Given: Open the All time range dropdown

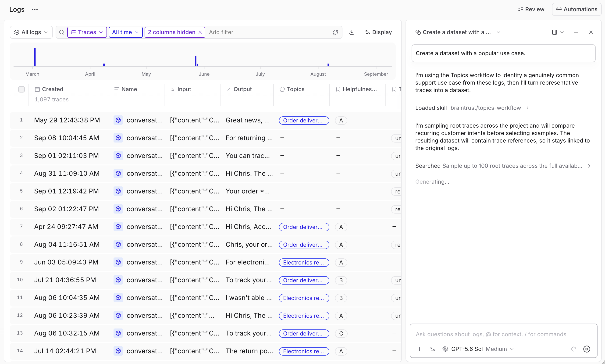Looking at the screenshot, I should 126,32.
